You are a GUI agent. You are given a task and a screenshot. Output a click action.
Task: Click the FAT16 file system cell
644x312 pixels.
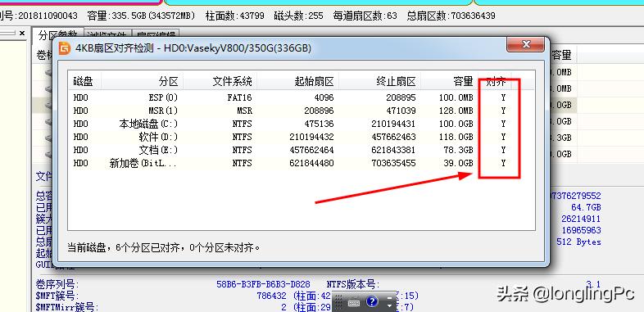(x=239, y=97)
